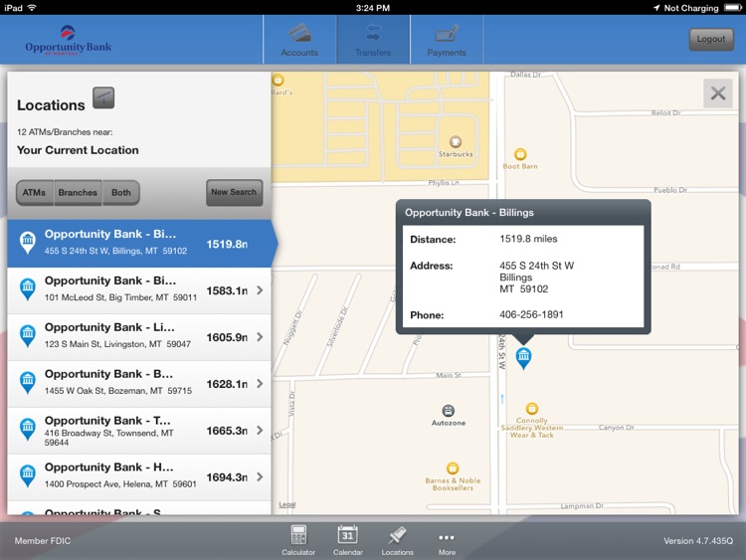Image resolution: width=746 pixels, height=560 pixels.
Task: Click the Version 4.7.435Q text
Action: point(698,540)
